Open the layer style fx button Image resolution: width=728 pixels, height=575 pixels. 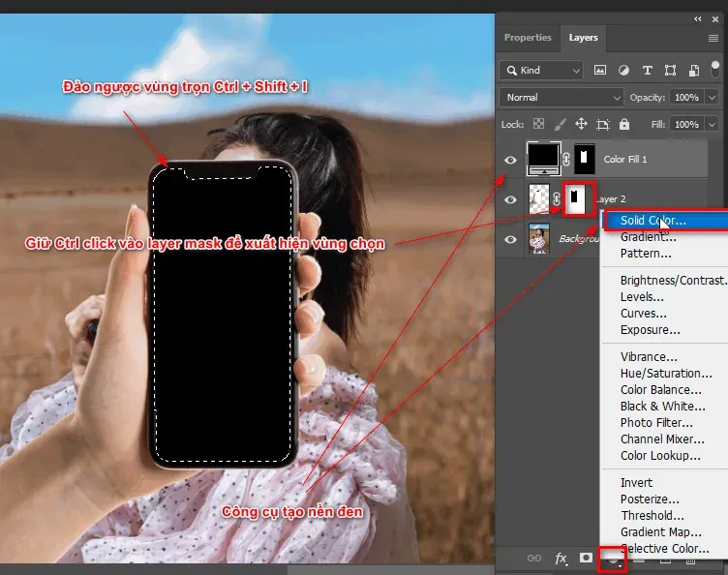pyautogui.click(x=561, y=559)
